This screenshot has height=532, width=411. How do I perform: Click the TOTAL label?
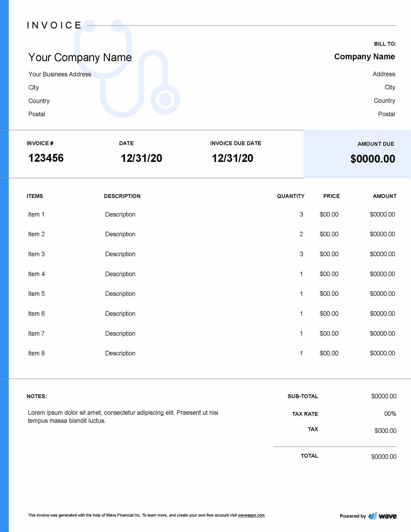point(310,456)
